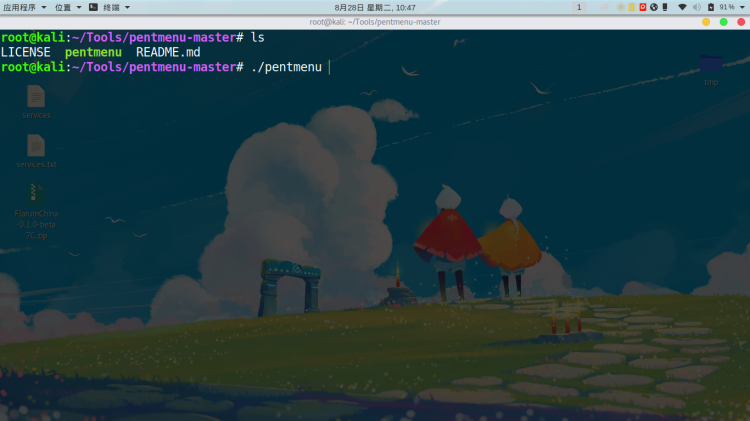Image resolution: width=750 pixels, height=421 pixels.
Task: Open the Wi-Fi status indicator
Action: coord(683,7)
